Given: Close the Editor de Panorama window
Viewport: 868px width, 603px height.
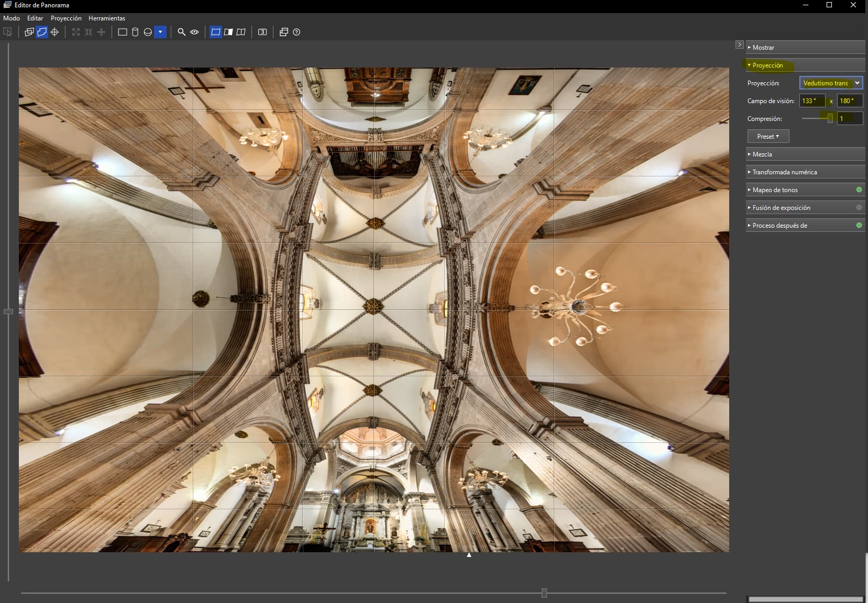Looking at the screenshot, I should (853, 5).
